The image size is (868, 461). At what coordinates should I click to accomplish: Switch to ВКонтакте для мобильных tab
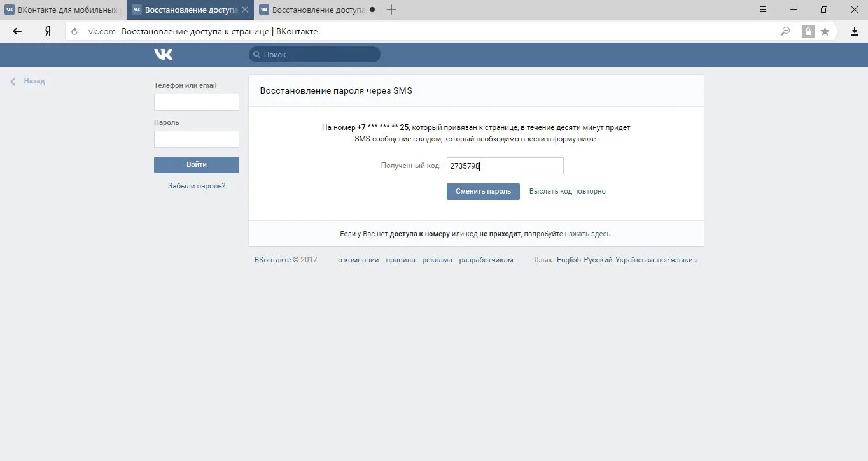point(63,10)
